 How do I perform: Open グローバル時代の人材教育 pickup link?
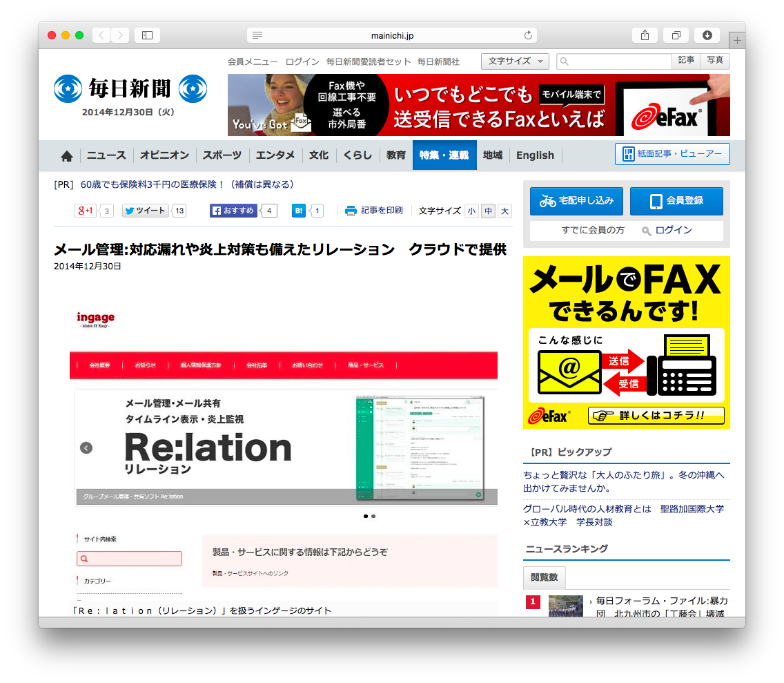623,515
